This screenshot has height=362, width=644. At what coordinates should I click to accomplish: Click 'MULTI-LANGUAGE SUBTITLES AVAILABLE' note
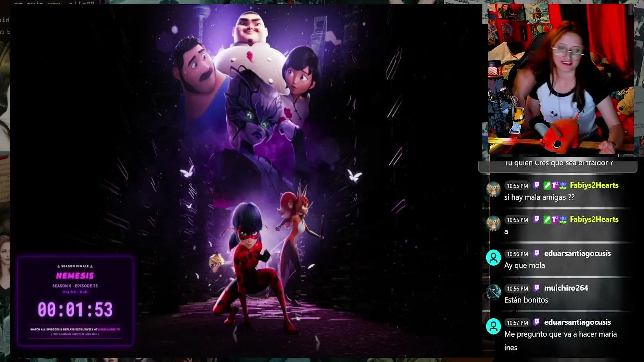click(75, 334)
